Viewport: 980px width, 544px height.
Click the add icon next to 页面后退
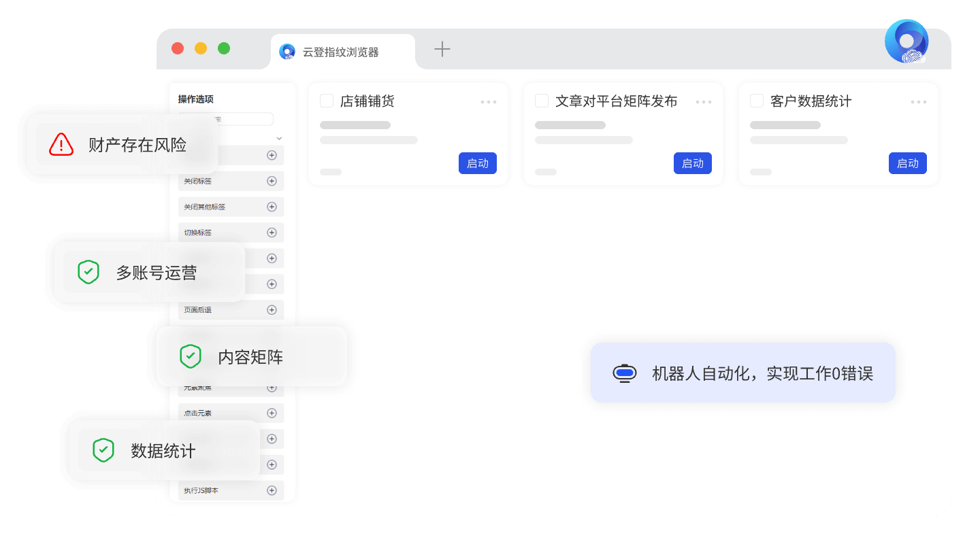click(271, 309)
